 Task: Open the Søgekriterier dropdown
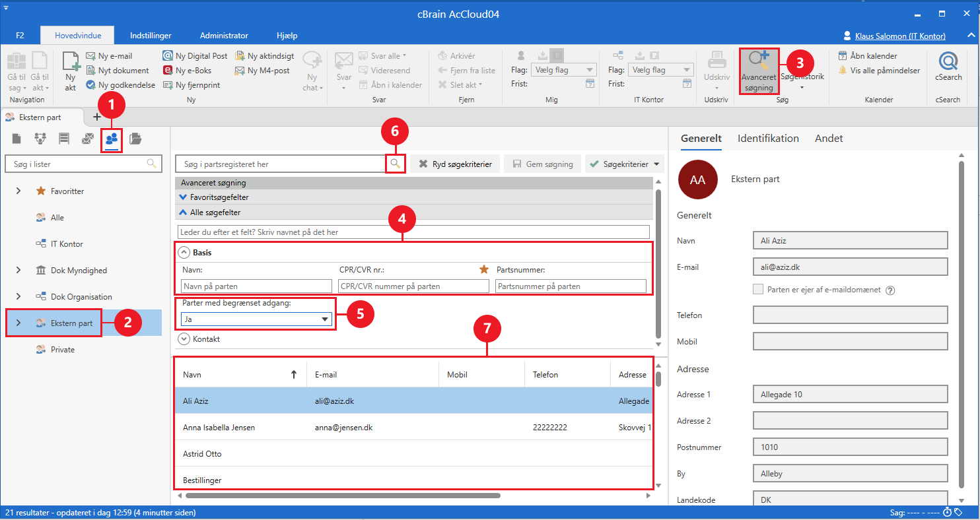[624, 164]
